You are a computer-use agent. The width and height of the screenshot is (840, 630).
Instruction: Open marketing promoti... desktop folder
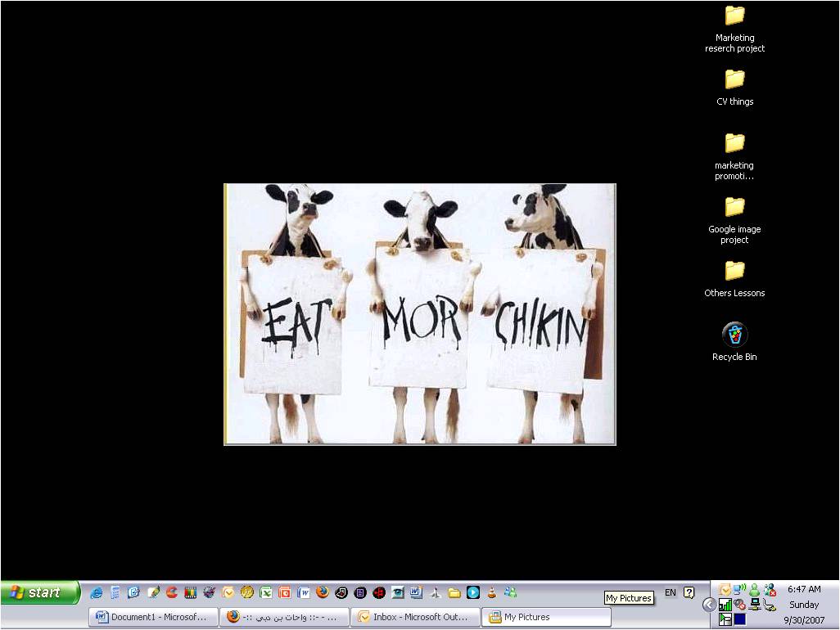(x=734, y=156)
